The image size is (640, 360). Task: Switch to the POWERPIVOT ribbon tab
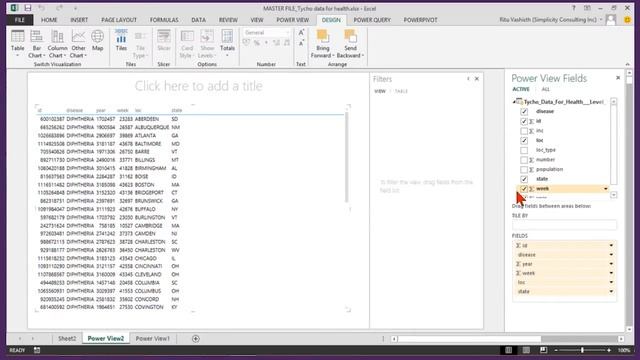click(x=420, y=20)
